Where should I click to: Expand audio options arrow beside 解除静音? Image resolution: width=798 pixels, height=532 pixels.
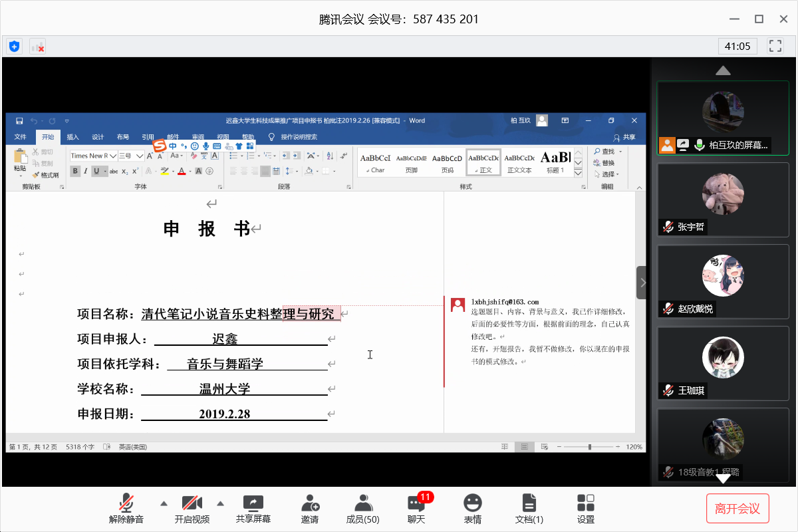tap(163, 502)
